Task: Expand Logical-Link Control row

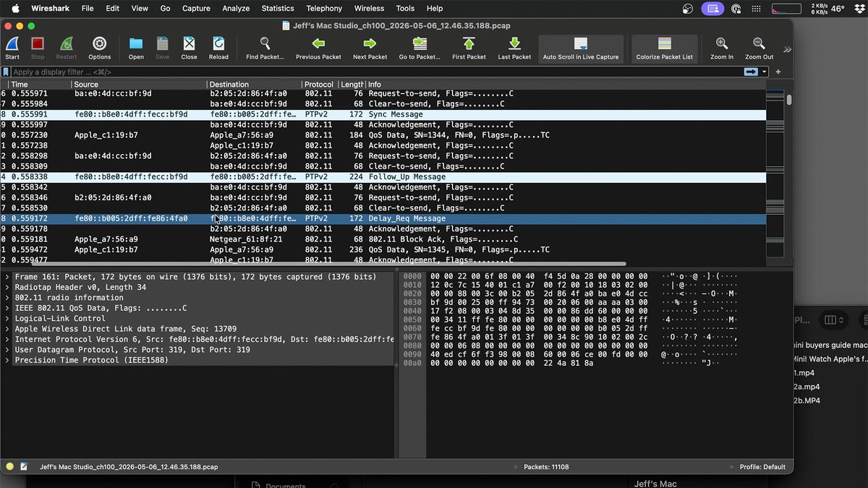Action: 7,318
